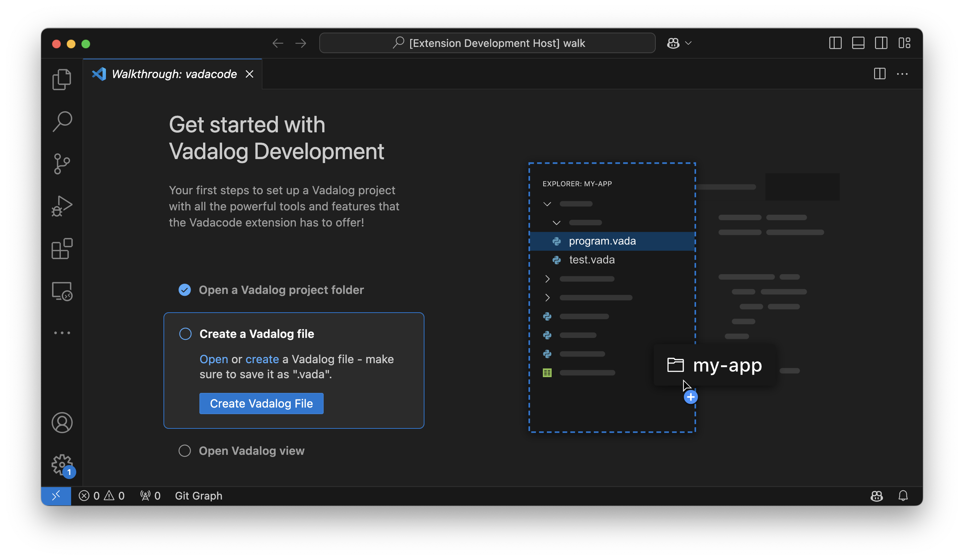Click the ports forwarded indicator showing 0
This screenshot has width=964, height=560.
point(150,496)
